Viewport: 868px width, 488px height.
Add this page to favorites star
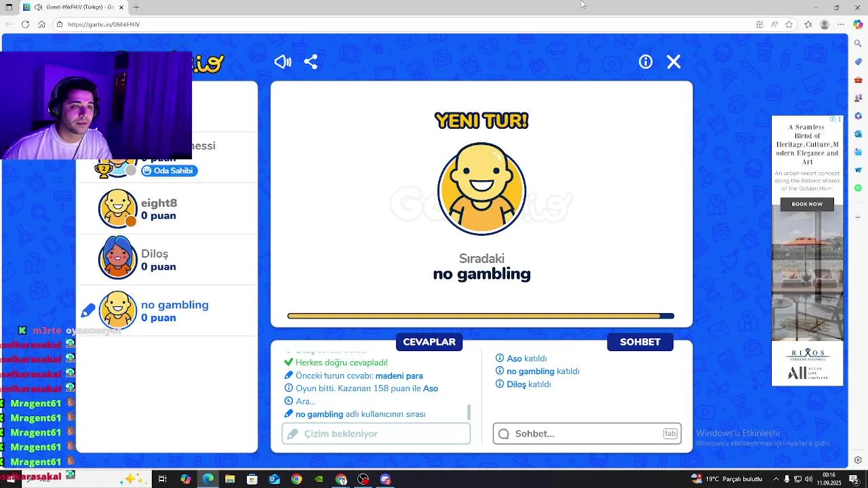(x=789, y=24)
